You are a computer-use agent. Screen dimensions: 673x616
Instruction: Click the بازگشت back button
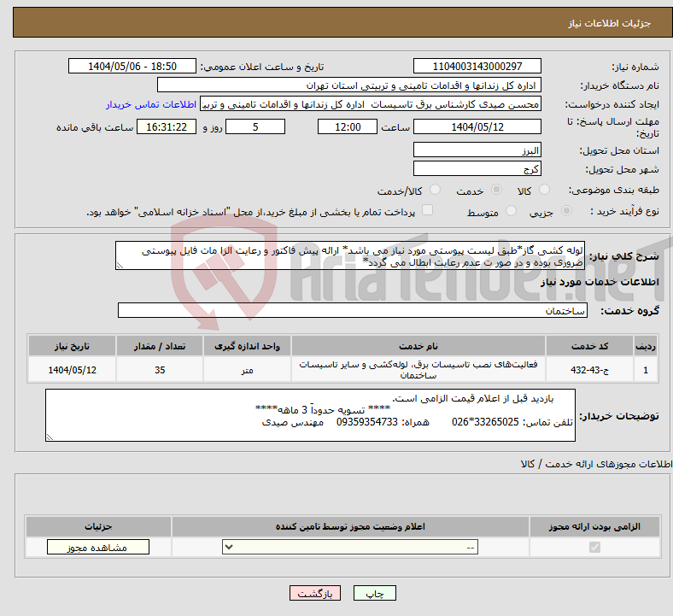coord(315,593)
